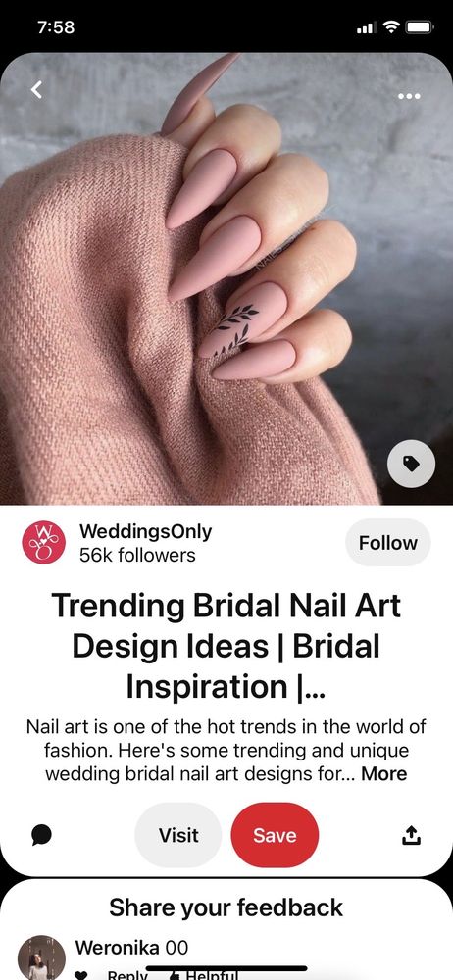
Task: Tap the shopping tag icon on image
Action: [x=411, y=464]
